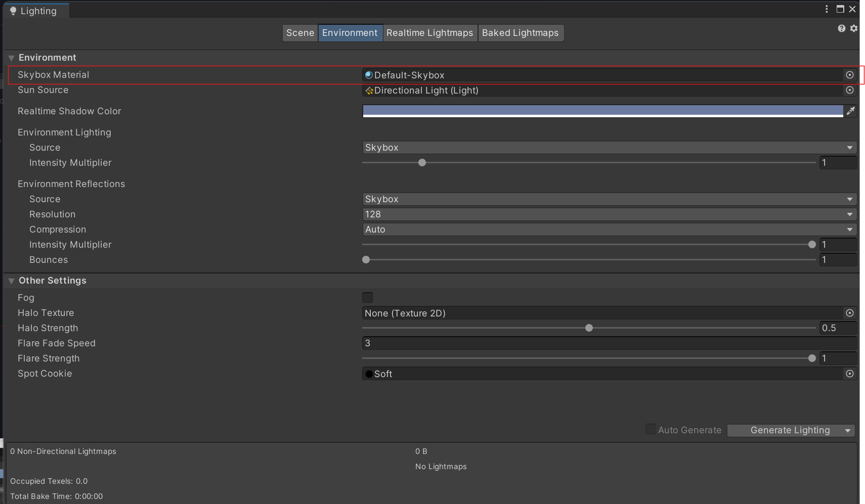
Task: Switch to the Baked Lightmaps tab
Action: [x=520, y=33]
